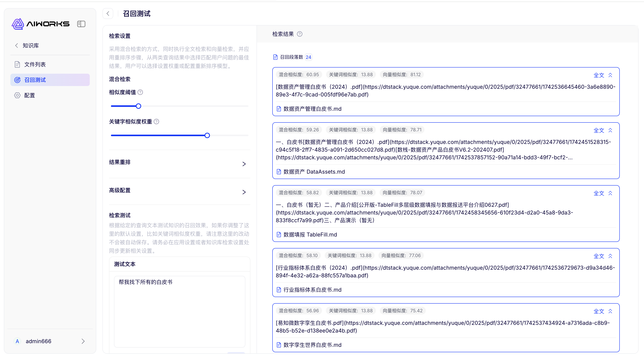Click the 测试文本 input box
This screenshot has height=358, width=644.
click(x=179, y=312)
